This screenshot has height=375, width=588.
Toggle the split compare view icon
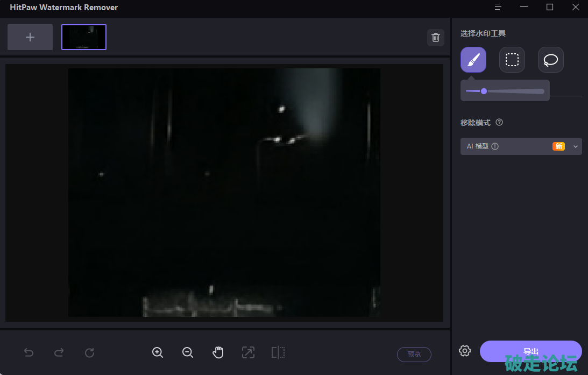coord(278,352)
